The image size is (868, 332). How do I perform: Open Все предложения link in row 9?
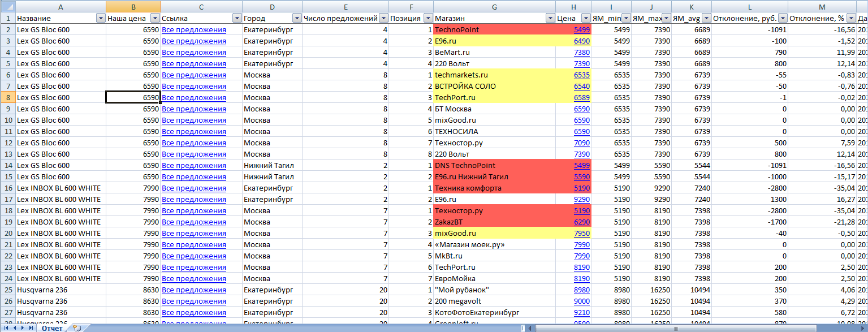[x=194, y=109]
